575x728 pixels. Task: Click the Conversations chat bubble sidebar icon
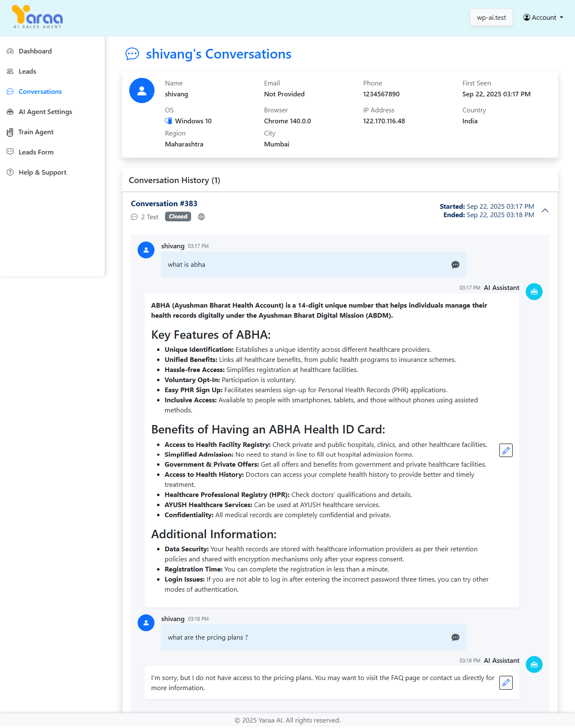pos(10,92)
